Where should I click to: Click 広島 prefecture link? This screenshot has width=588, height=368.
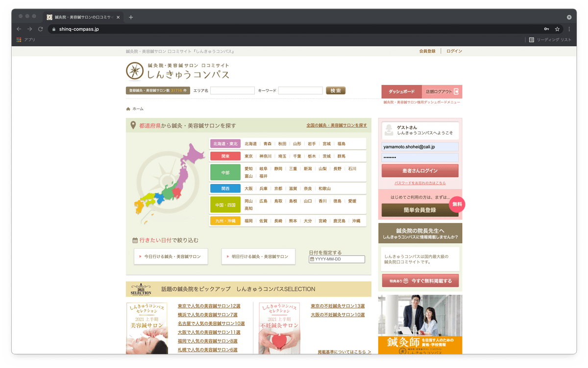pyautogui.click(x=264, y=201)
